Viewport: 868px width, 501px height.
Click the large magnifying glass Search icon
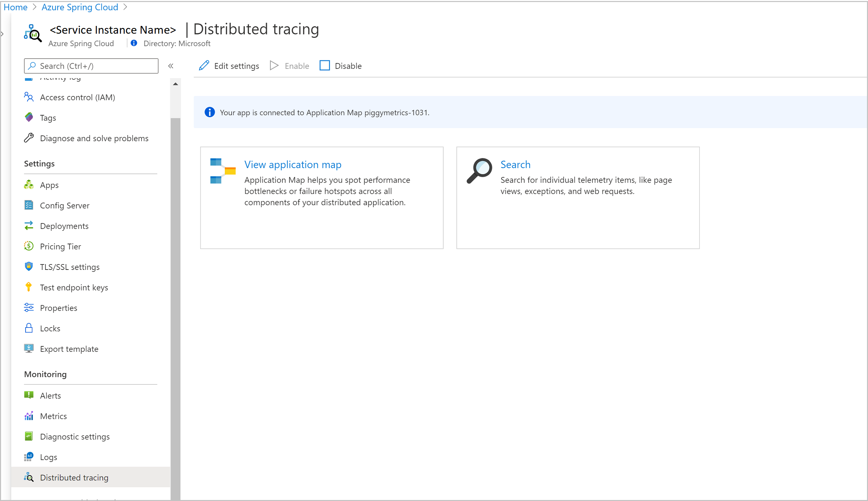point(479,171)
